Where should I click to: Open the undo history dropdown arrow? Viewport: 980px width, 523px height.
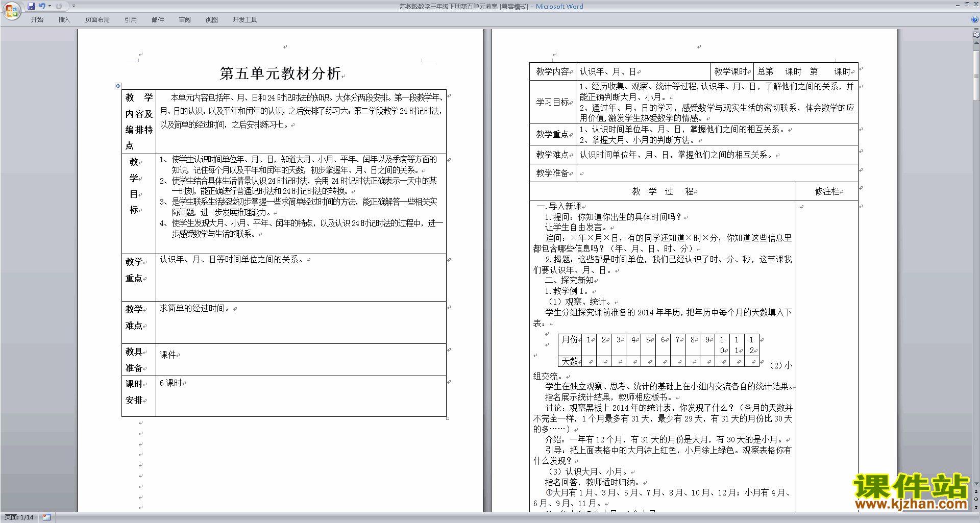(x=50, y=6)
